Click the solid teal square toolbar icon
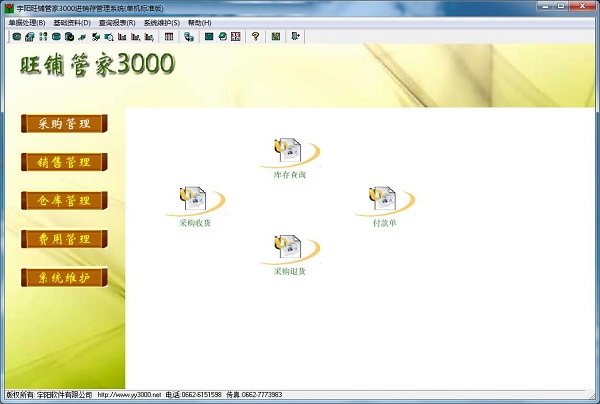600x404 pixels. [x=209, y=37]
